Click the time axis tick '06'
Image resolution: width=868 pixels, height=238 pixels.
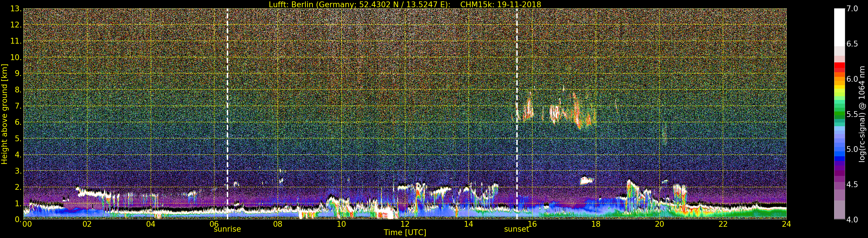coord(214,224)
